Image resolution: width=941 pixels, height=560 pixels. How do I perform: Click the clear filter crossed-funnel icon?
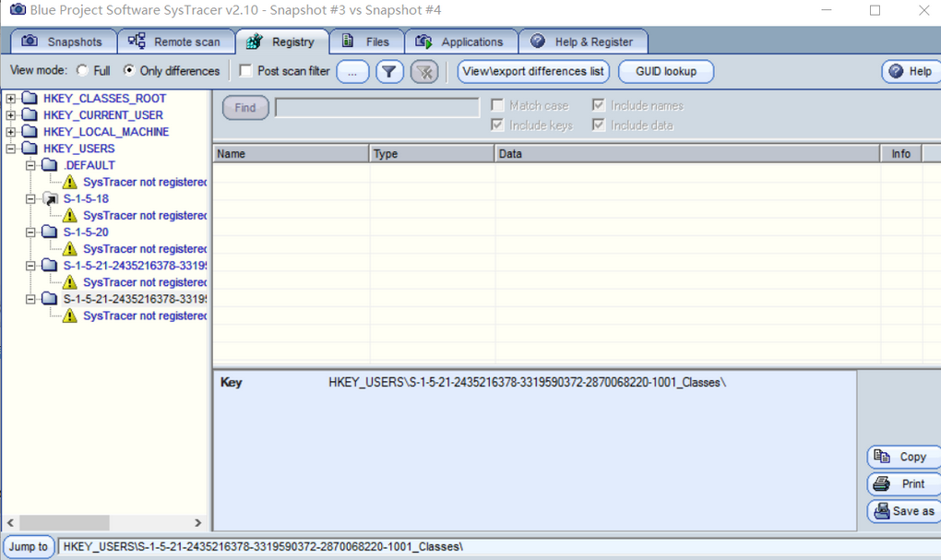click(424, 71)
